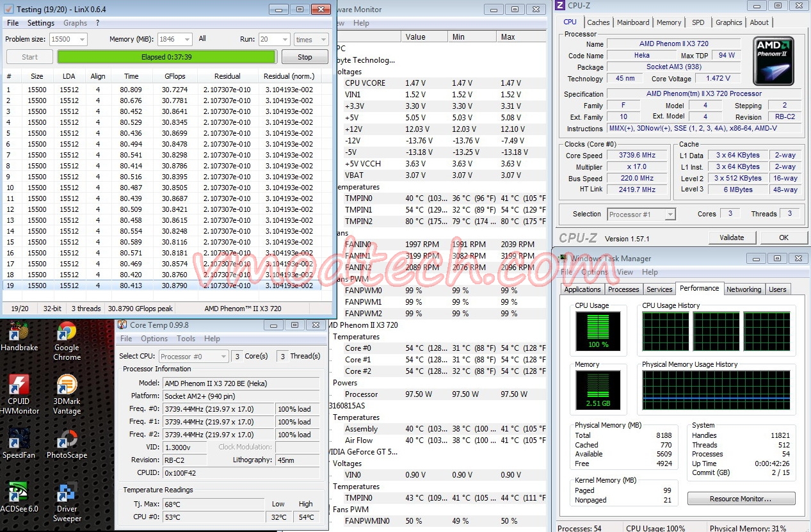Screen dimensions: 811x532
Task: Click the Elapsed 0:37:39 progress bar
Action: 167,57
